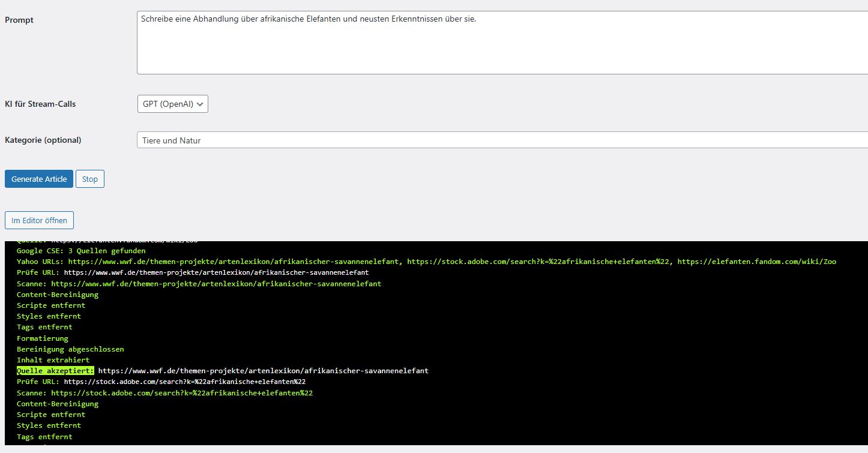868x453 pixels.
Task: Click the Bereinigung abgeschlossen log entry
Action: [x=70, y=349]
